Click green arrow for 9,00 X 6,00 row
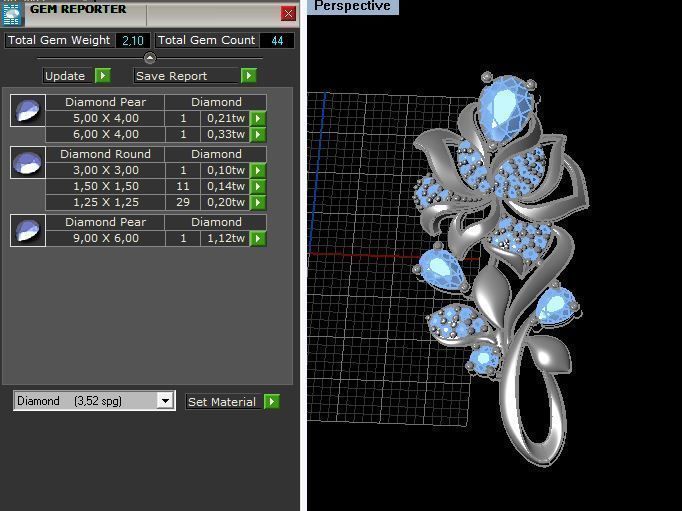Screen dimensions: 682x511 258,238
